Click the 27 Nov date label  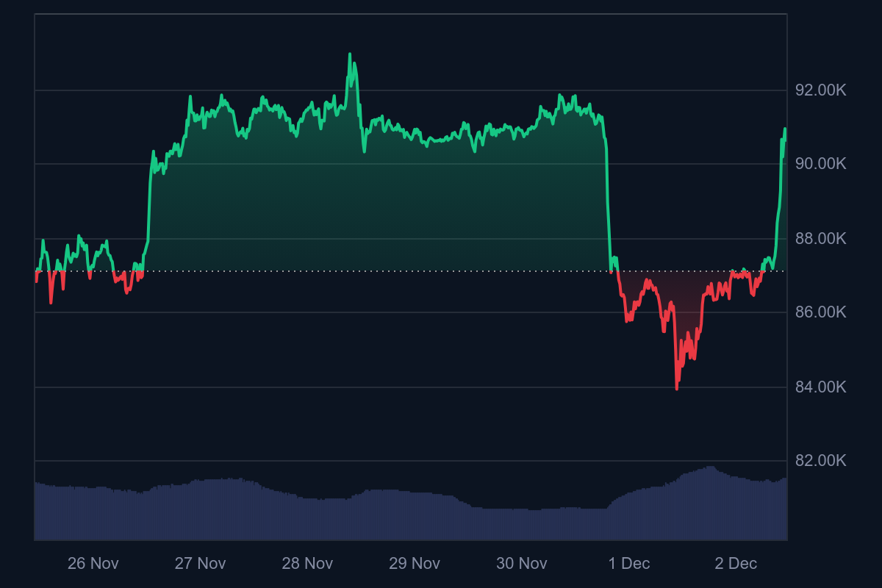click(200, 564)
